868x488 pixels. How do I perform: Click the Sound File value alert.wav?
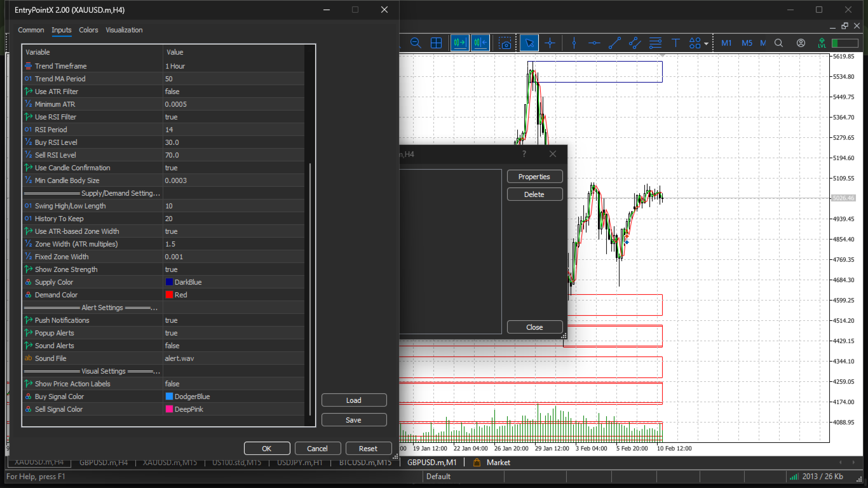(234, 358)
